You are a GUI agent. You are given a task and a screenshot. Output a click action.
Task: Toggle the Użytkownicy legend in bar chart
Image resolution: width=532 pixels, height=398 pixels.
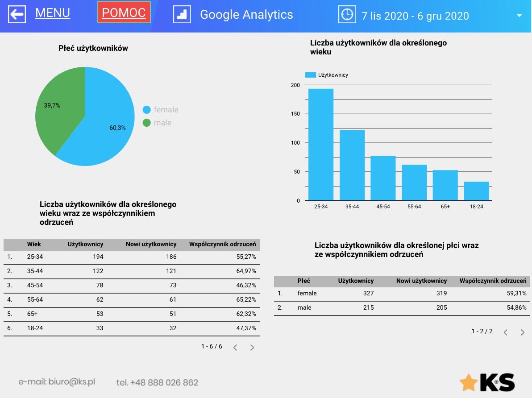[x=327, y=75]
